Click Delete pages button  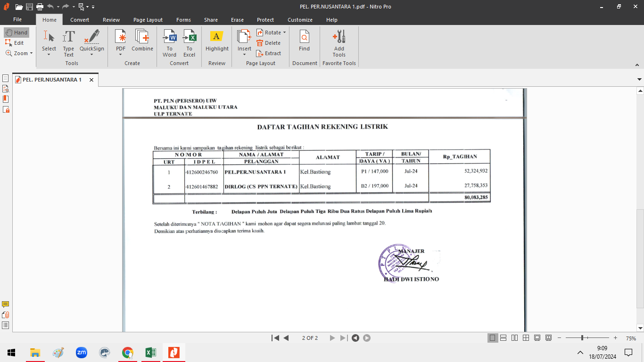click(269, 43)
